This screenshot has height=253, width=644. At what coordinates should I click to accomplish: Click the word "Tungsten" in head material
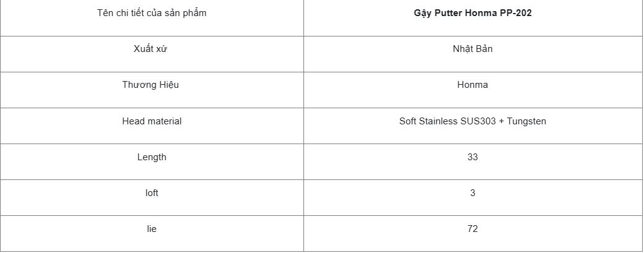526,121
